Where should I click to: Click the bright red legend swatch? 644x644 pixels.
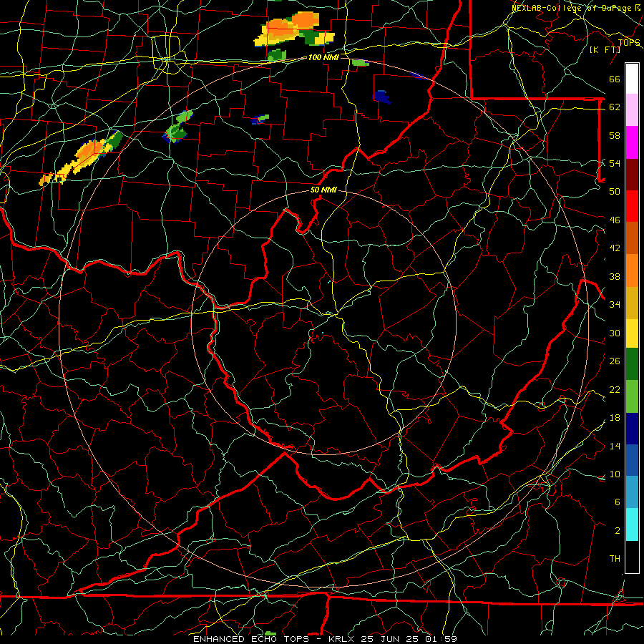[632, 206]
